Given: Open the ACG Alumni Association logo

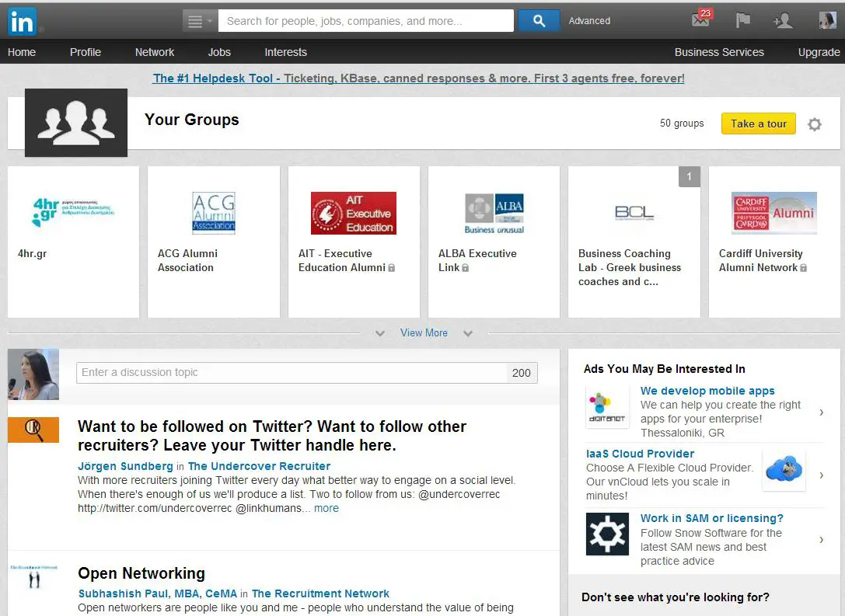Looking at the screenshot, I should [214, 213].
